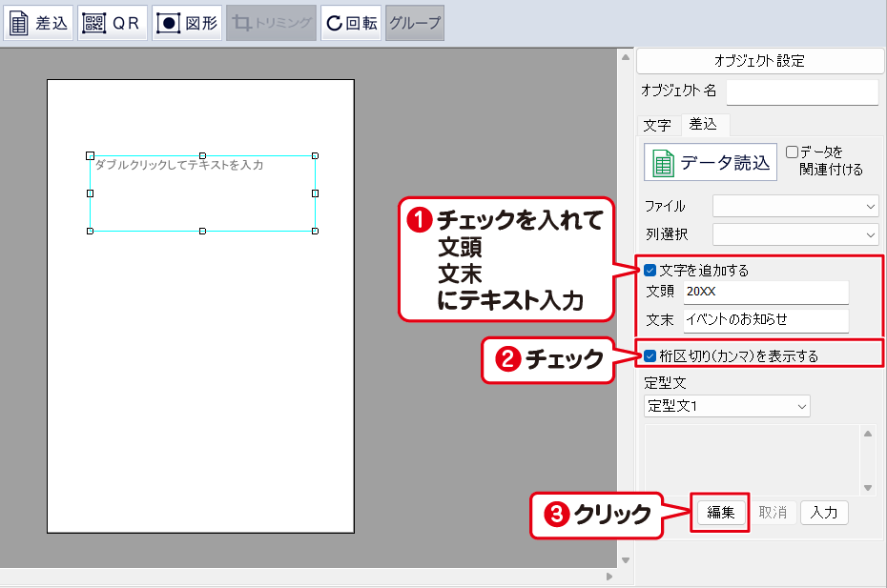Click the 編集 edit button
Image resolution: width=887 pixels, height=588 pixels.
point(720,513)
